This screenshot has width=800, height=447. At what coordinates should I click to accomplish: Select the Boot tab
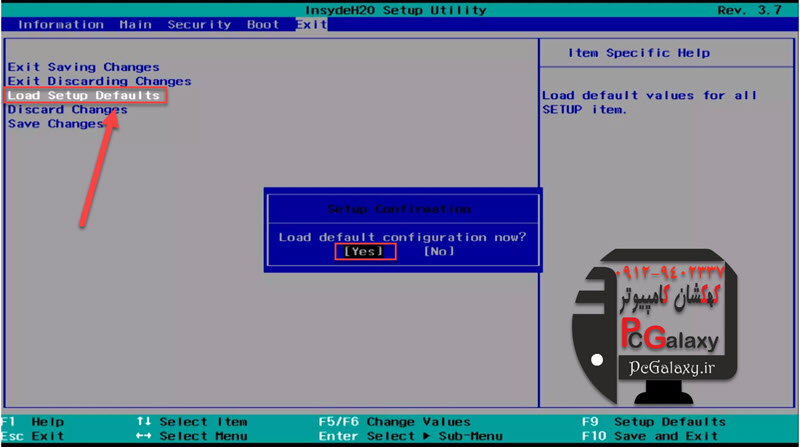tap(263, 24)
